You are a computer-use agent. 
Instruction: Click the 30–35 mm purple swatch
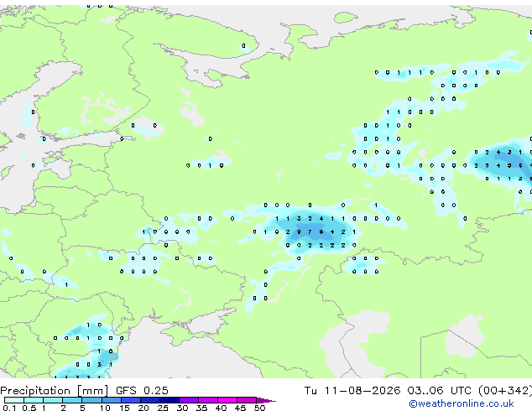pos(188,400)
